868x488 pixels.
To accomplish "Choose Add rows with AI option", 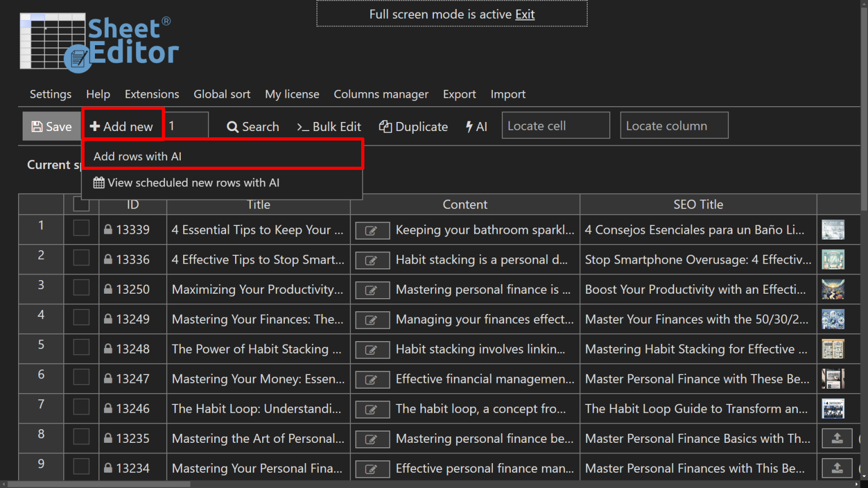I will click(x=137, y=156).
